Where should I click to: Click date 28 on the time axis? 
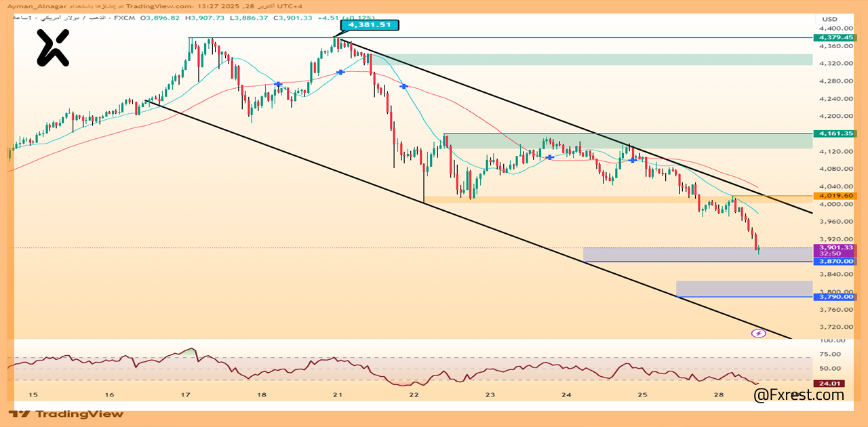tap(719, 394)
